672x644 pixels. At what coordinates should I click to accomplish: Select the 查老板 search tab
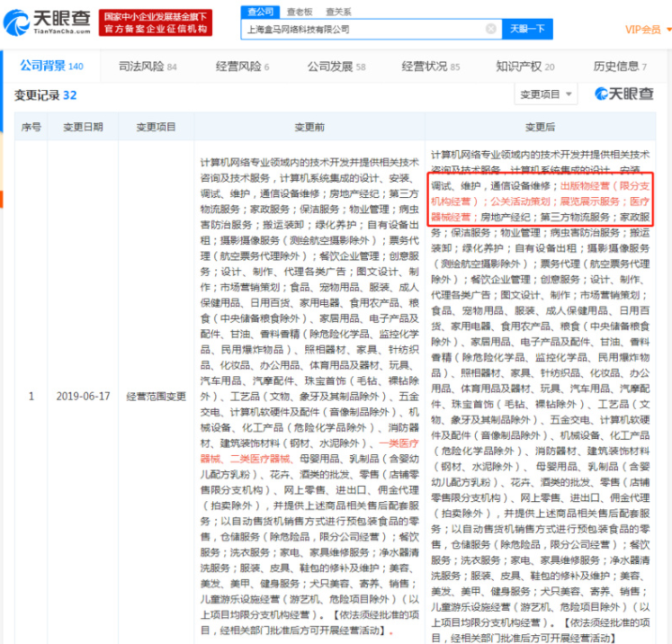tap(300, 12)
